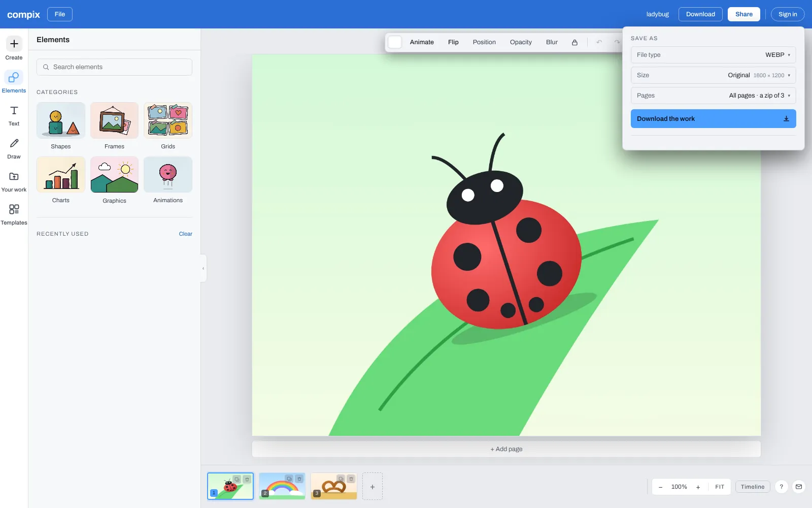Viewport: 812px width, 508px height.
Task: Open the help question mark
Action: [x=782, y=487]
